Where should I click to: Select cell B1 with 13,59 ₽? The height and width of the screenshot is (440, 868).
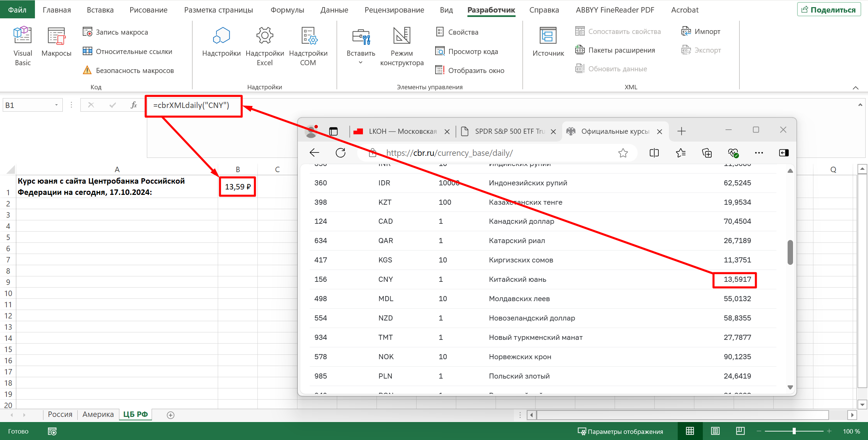click(x=237, y=186)
